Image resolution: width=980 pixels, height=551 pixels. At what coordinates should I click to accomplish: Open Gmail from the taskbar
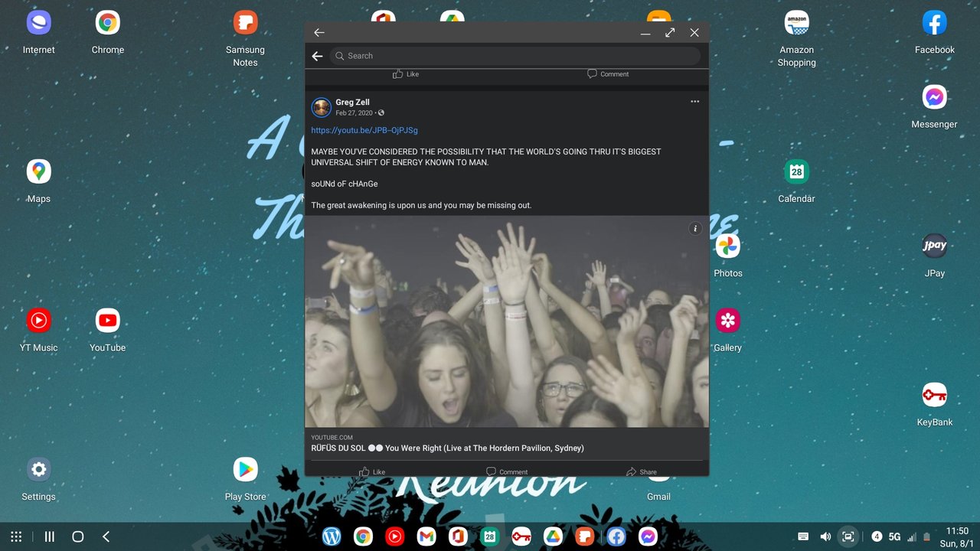click(426, 537)
